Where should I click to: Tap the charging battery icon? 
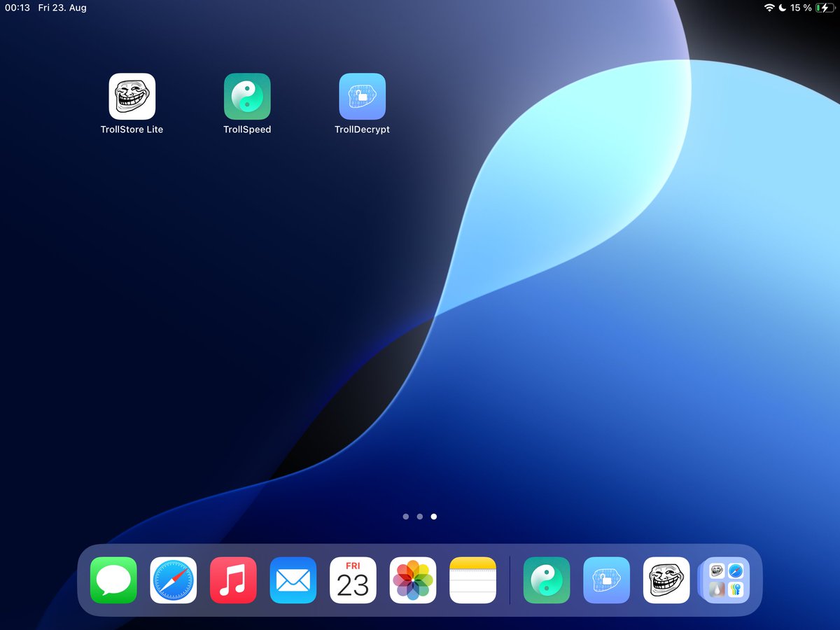[x=826, y=8]
